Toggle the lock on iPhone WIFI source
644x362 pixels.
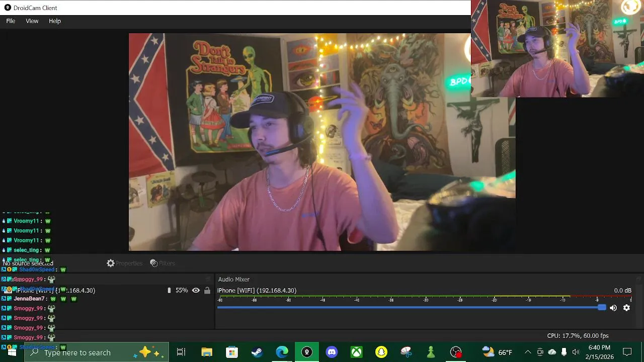[207, 291]
